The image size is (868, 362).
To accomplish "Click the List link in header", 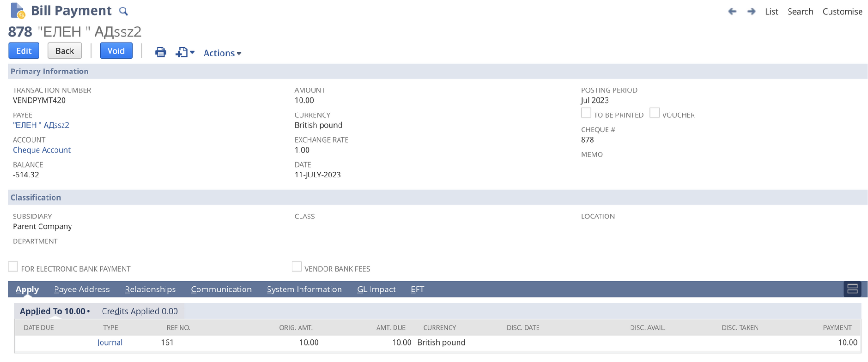I will pos(772,11).
